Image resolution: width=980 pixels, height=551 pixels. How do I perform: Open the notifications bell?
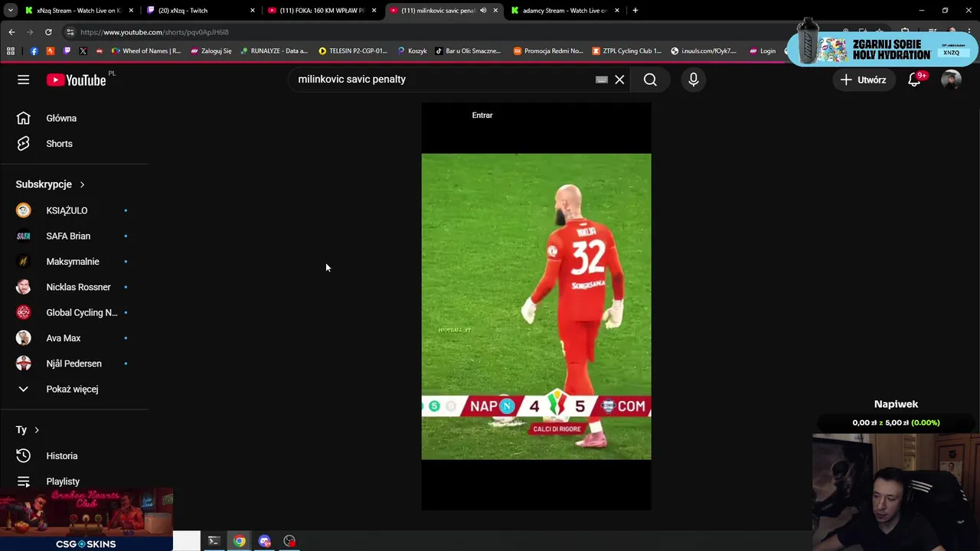pyautogui.click(x=914, y=80)
